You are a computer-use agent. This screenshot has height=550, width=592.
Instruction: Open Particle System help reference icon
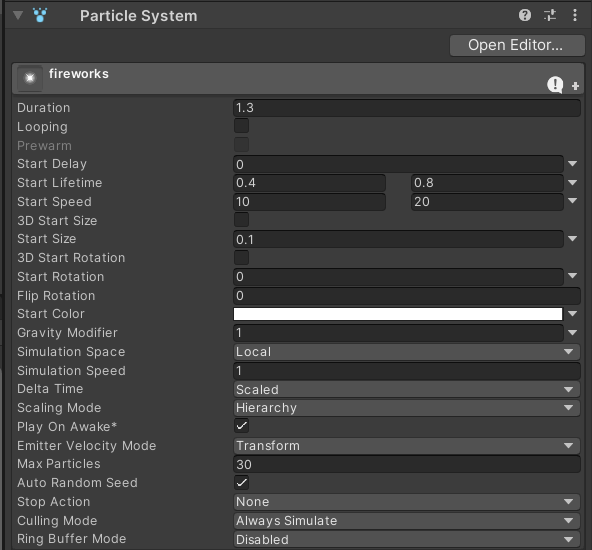click(525, 15)
